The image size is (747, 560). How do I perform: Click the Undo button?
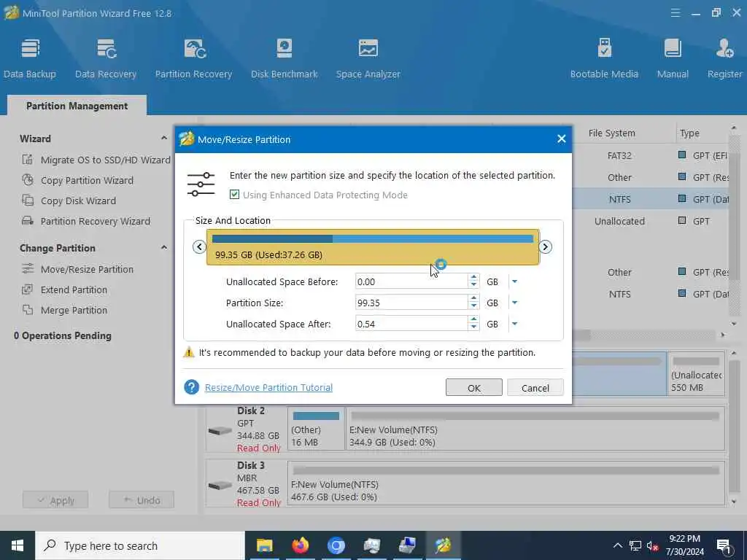[142, 500]
